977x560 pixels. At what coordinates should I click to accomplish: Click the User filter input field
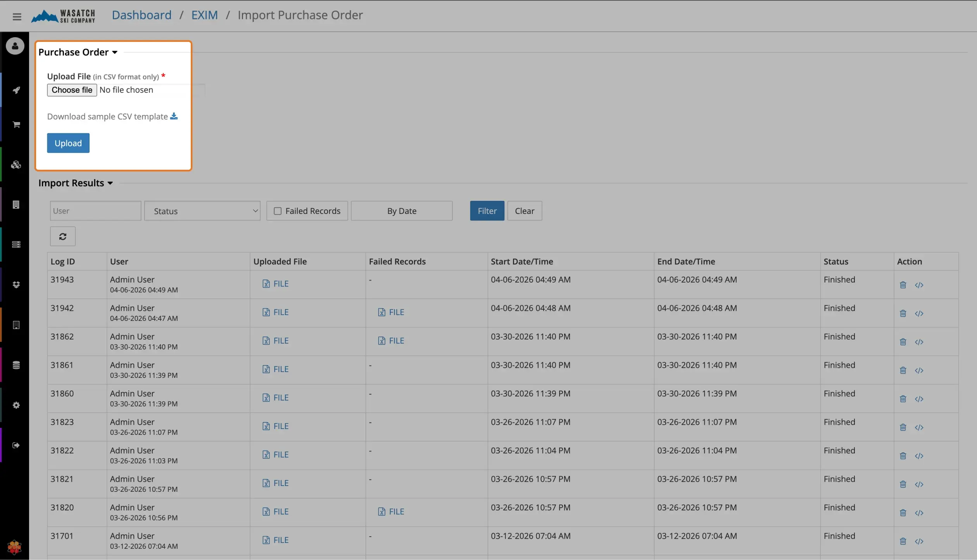[x=95, y=211]
